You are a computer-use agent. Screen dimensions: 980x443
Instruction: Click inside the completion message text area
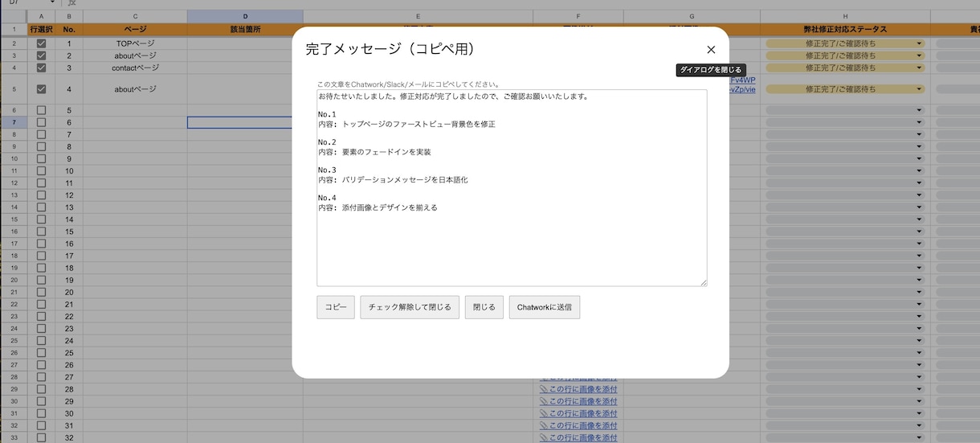(x=512, y=187)
